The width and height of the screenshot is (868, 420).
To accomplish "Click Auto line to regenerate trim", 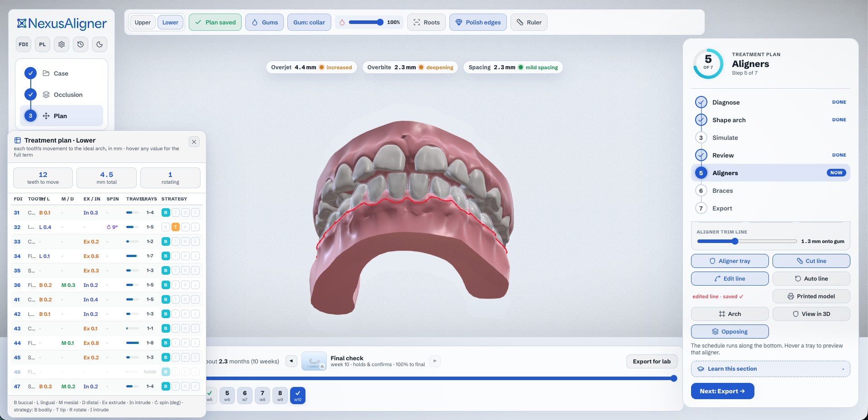I will coord(811,278).
